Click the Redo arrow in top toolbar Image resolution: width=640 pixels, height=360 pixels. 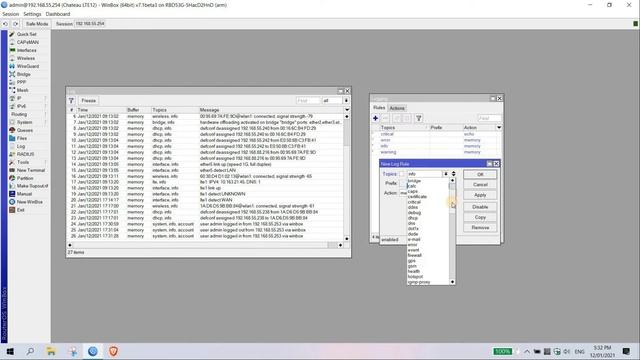point(16,24)
